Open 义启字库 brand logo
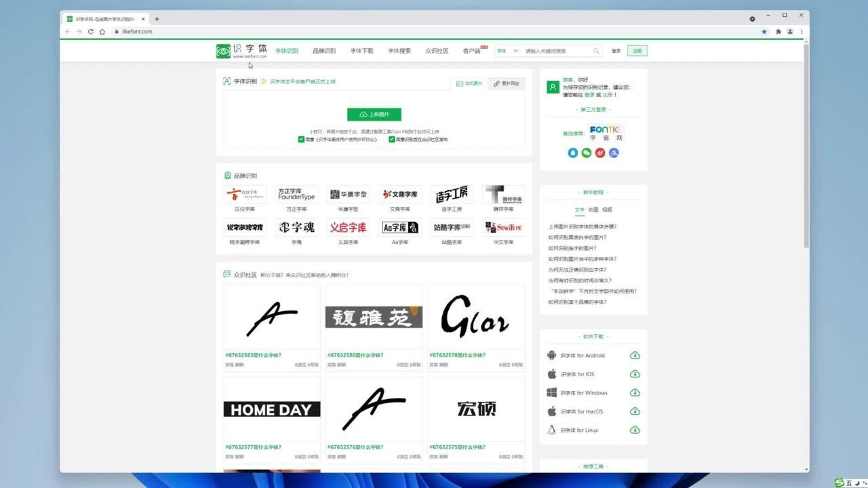Viewport: 868px width, 488px height. (348, 227)
